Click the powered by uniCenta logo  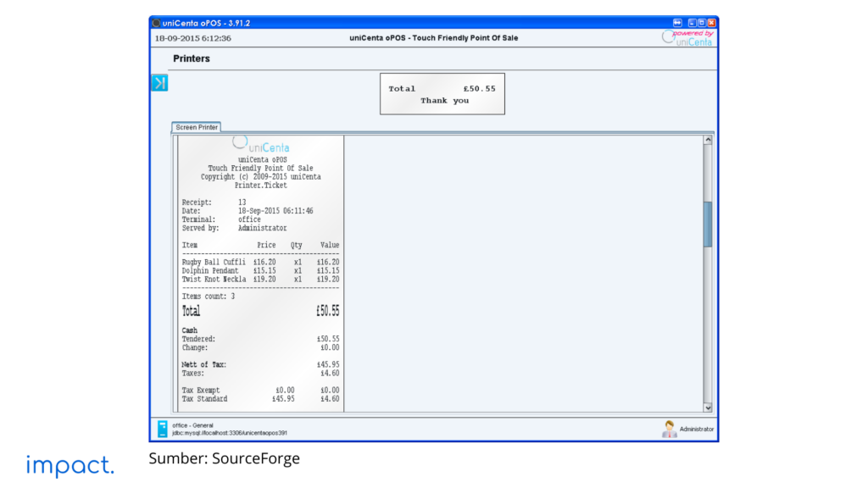tap(688, 38)
